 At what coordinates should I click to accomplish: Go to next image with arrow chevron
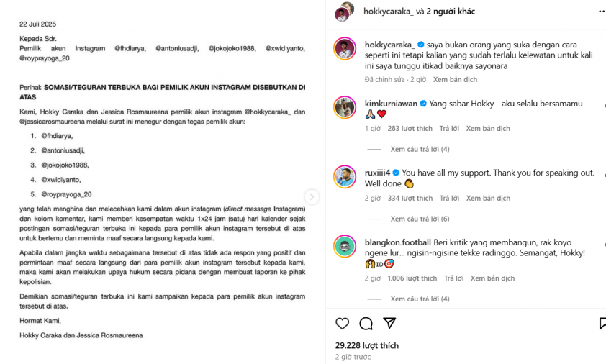pos(312,197)
